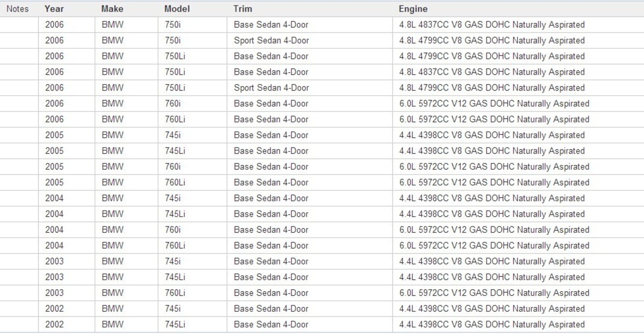644x334 pixels.
Task: Select the 2003 760Li model cell
Action: [x=175, y=293]
